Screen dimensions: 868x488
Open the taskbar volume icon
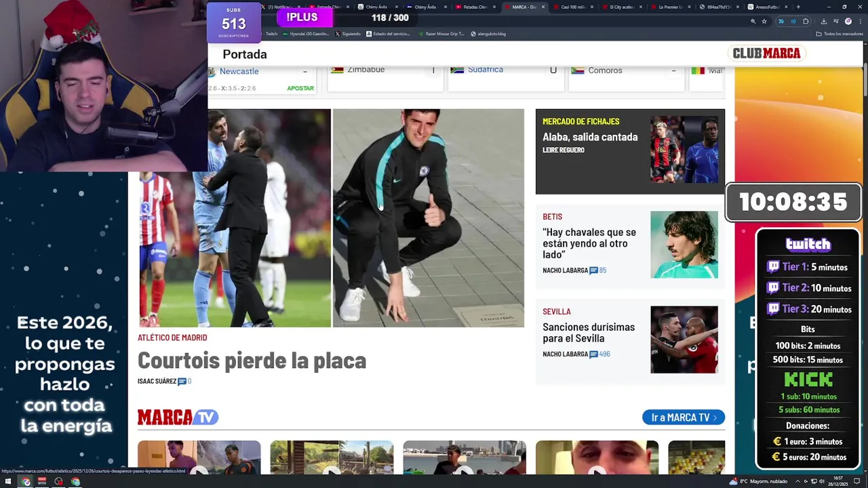pos(821,481)
